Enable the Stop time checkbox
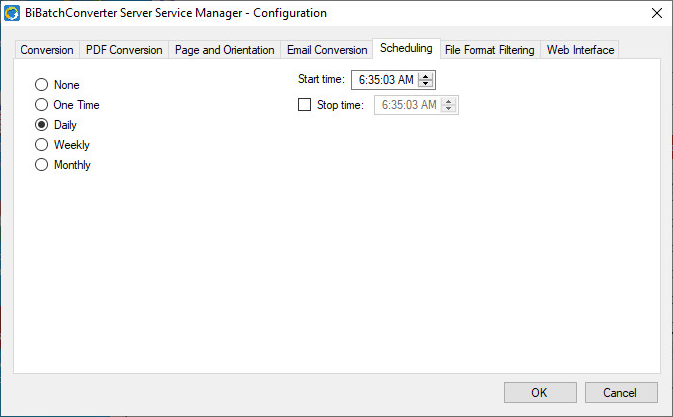The width and height of the screenshot is (673, 417). tap(305, 105)
